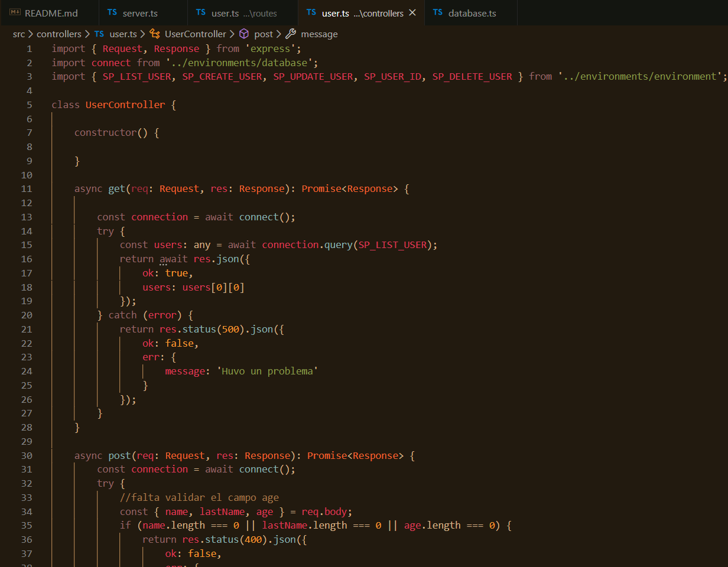Image resolution: width=728 pixels, height=567 pixels.
Task: Click SP_CREATE_USER in the import line
Action: [222, 76]
